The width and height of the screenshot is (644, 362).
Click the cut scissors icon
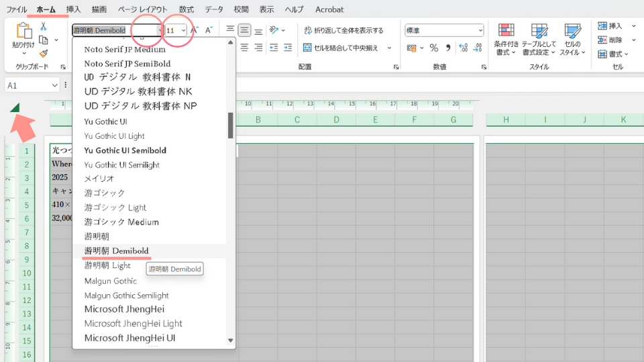[x=43, y=27]
